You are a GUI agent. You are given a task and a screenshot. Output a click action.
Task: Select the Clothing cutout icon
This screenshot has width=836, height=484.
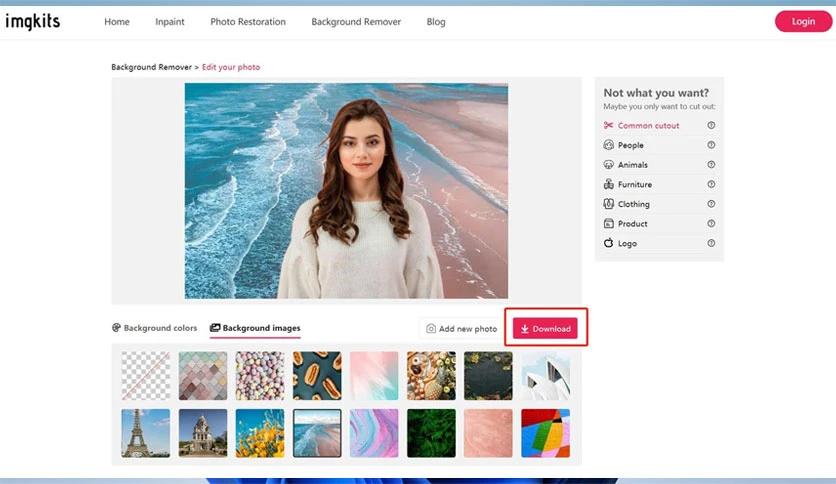(x=608, y=204)
